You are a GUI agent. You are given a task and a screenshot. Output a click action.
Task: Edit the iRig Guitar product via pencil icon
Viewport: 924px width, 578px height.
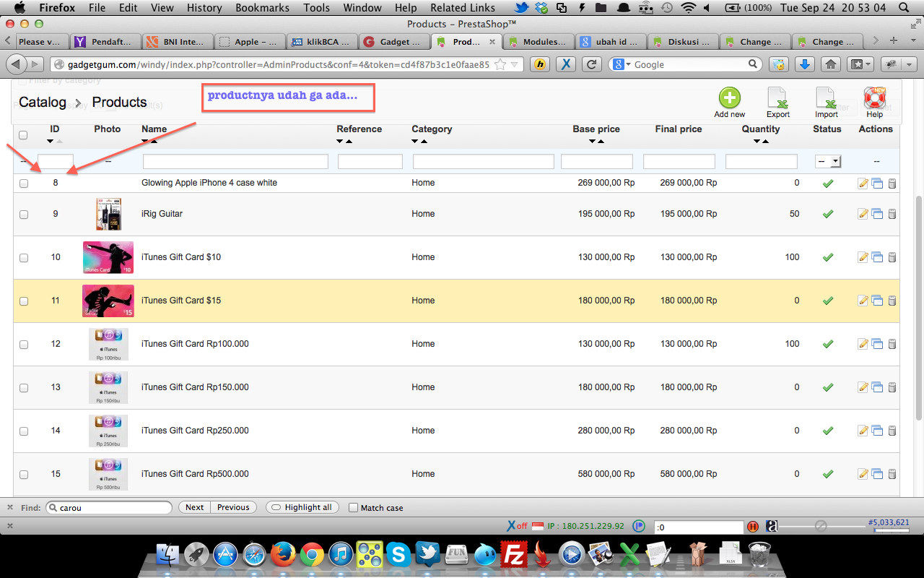(863, 214)
